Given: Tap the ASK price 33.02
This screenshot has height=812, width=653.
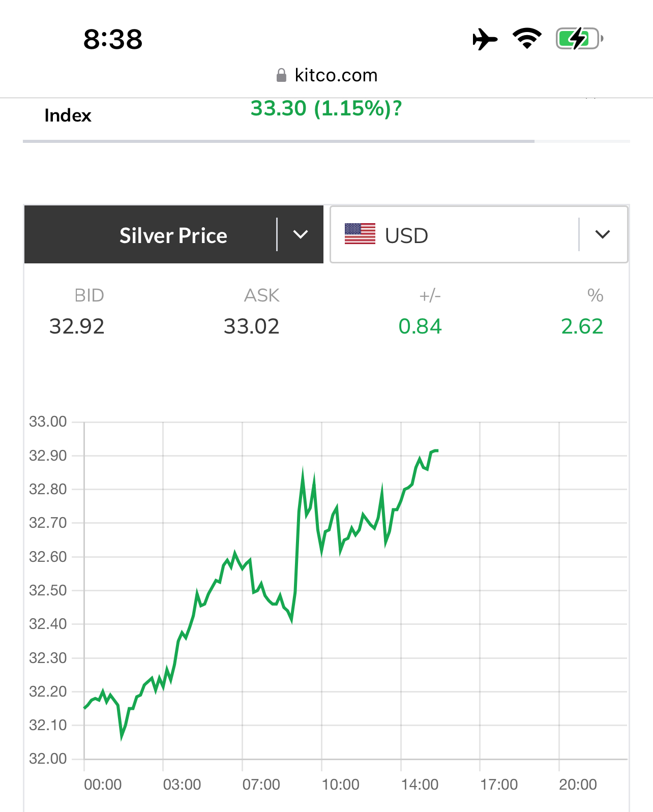Looking at the screenshot, I should pos(251,326).
